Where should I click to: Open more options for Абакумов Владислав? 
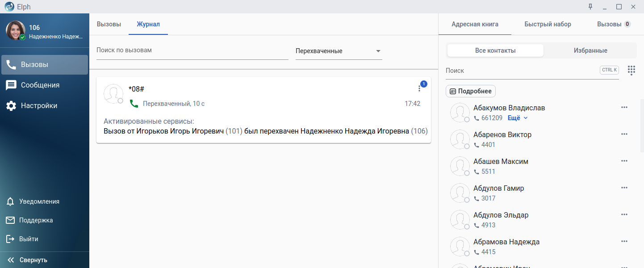(624, 107)
